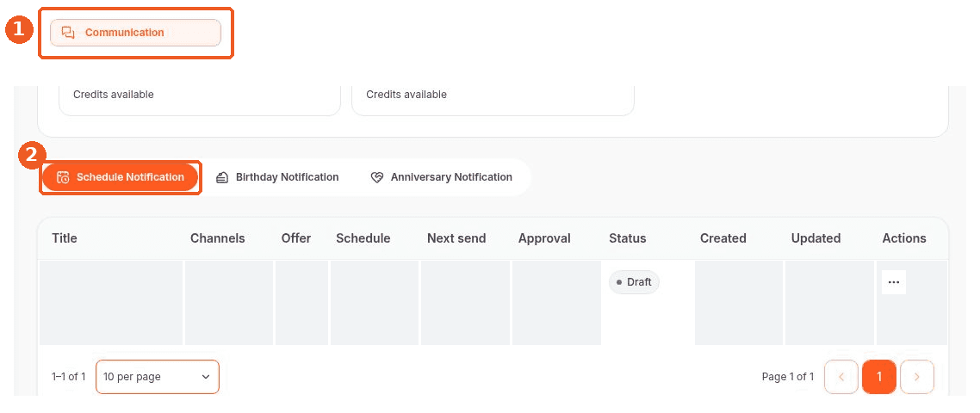Click the Channels column header
Viewport: 980px width, 413px height.
point(218,238)
